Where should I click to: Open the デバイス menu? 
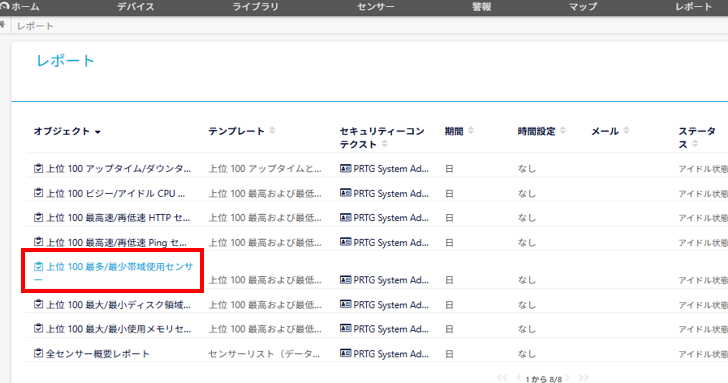pyautogui.click(x=136, y=7)
